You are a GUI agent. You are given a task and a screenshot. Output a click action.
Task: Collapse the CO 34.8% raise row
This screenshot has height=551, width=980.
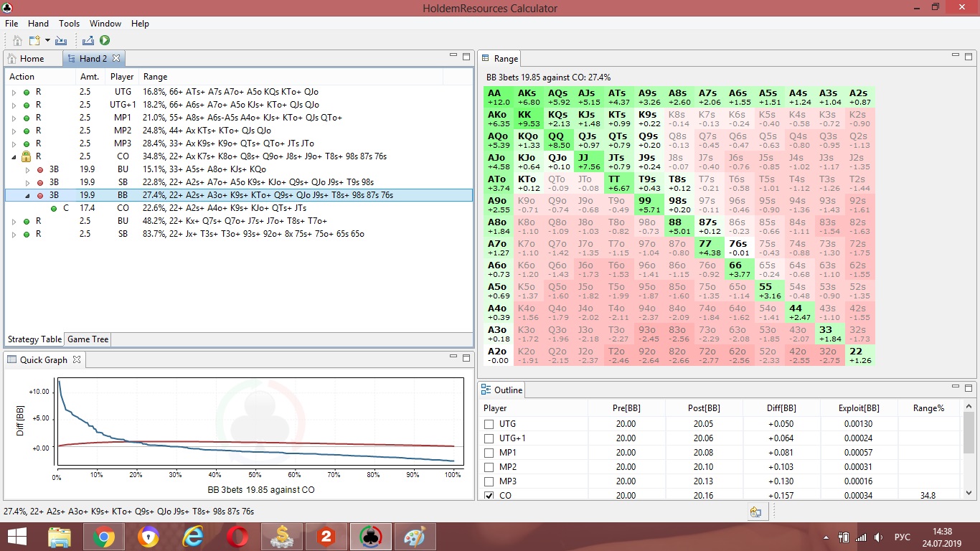(14, 156)
